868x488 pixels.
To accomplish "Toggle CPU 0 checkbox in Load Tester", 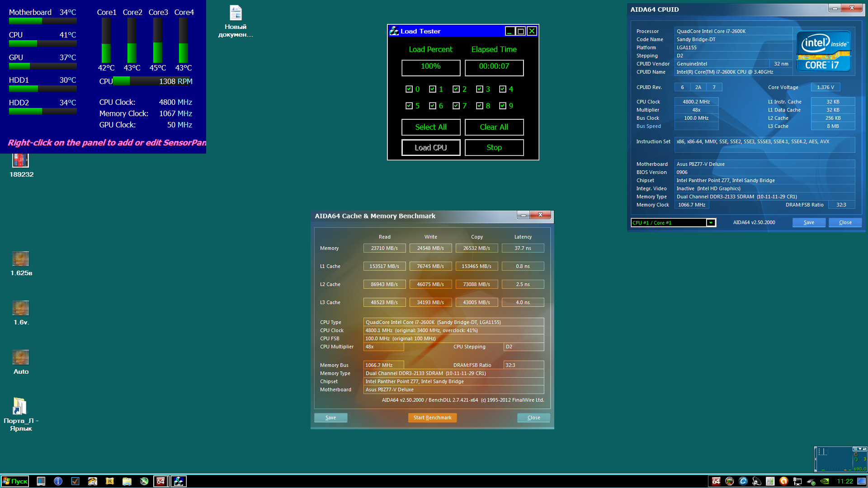I will pyautogui.click(x=409, y=89).
